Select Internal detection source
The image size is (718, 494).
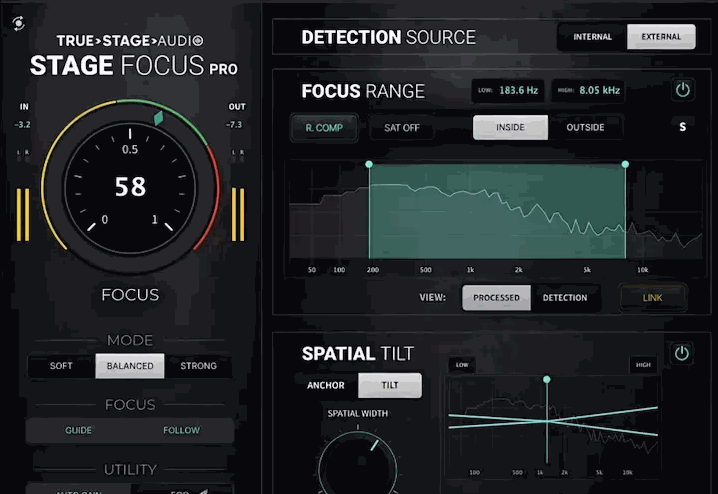(593, 37)
